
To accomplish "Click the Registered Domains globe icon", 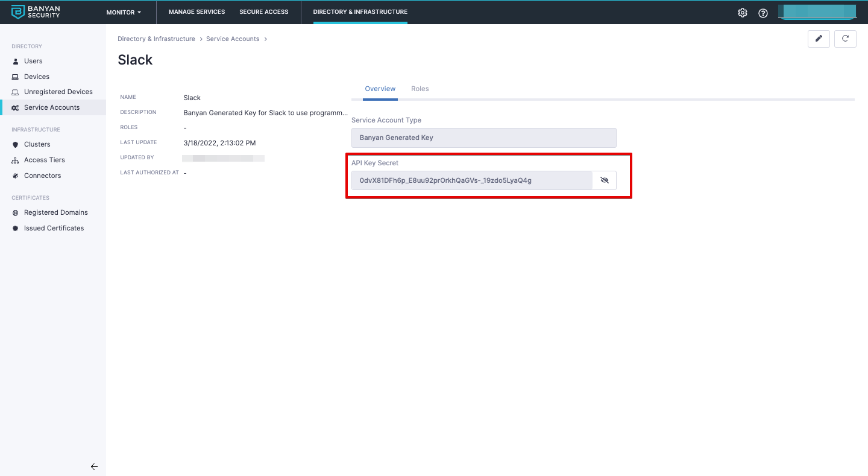I will [16, 213].
